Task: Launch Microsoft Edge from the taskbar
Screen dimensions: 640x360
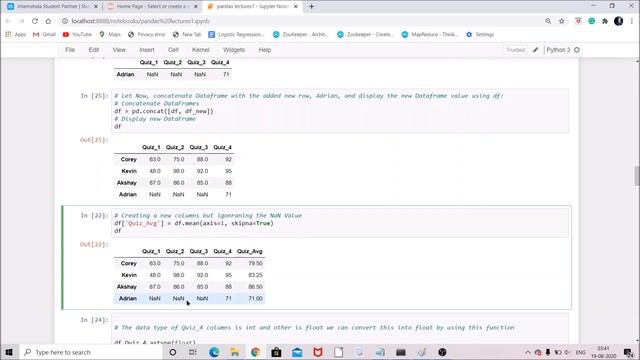Action: coord(214,352)
